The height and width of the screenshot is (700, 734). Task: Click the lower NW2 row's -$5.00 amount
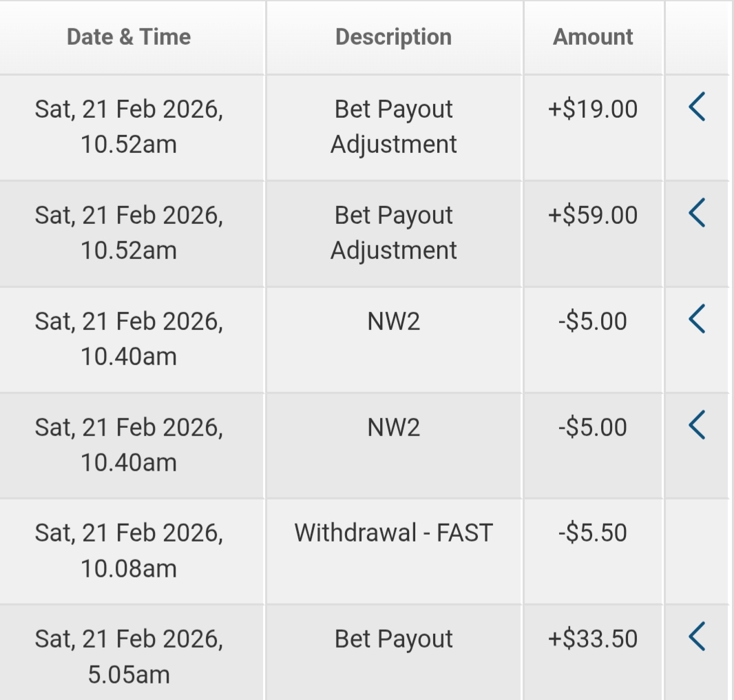tap(593, 428)
